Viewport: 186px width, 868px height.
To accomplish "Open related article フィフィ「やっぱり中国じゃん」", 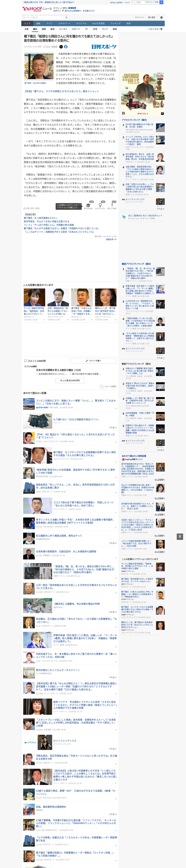I will pos(49,225).
